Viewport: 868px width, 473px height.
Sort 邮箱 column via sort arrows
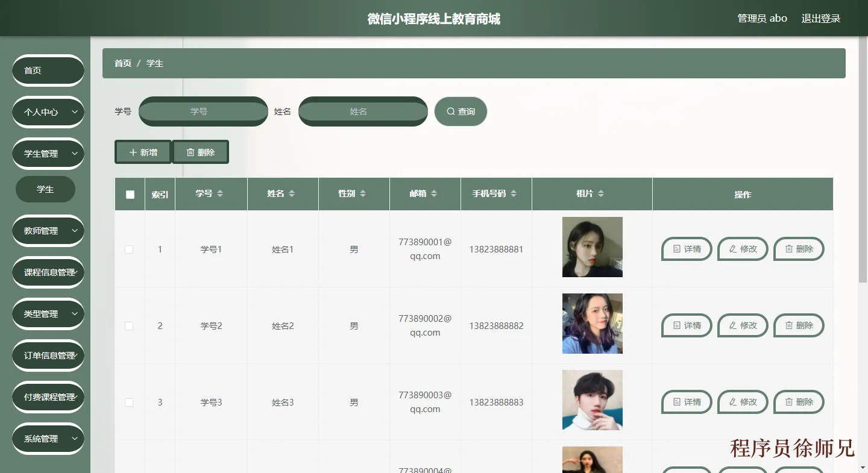(434, 193)
